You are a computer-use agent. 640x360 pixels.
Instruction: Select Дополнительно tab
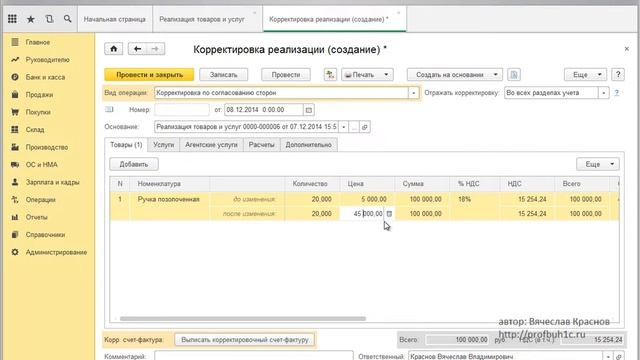click(x=309, y=144)
